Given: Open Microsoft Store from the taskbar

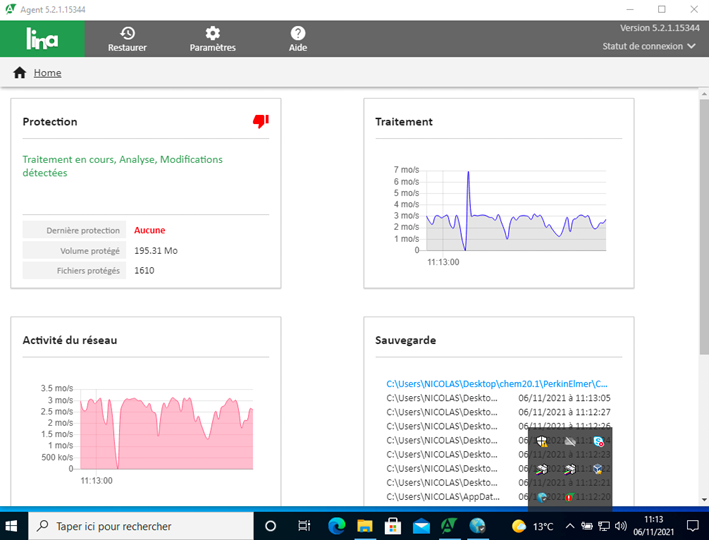Looking at the screenshot, I should pos(393,526).
